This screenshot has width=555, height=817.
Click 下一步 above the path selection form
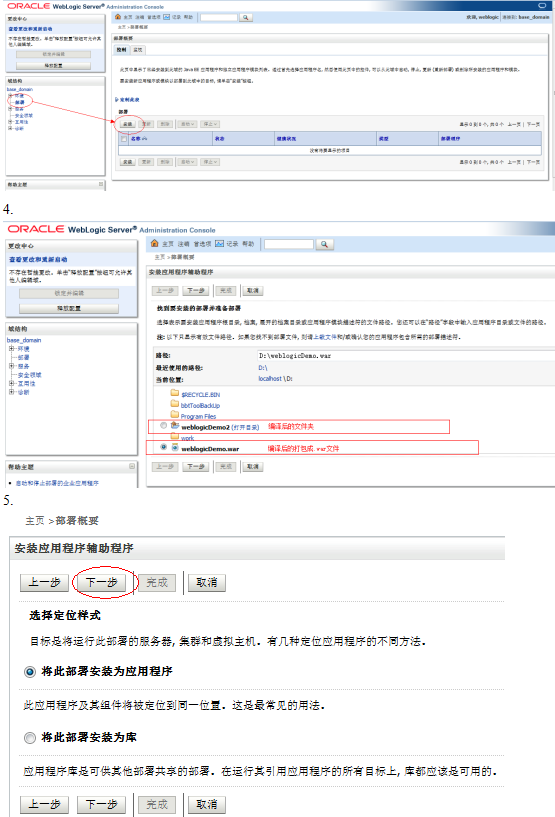point(195,291)
